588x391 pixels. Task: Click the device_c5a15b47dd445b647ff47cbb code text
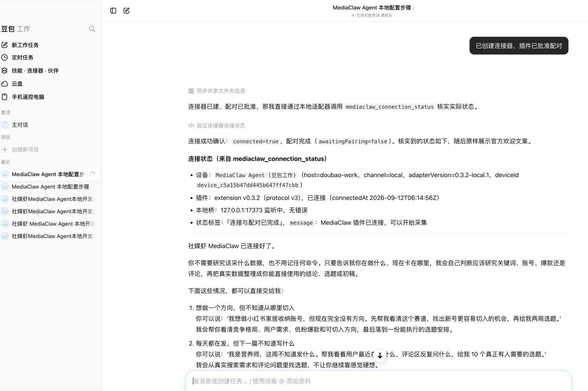248,185
